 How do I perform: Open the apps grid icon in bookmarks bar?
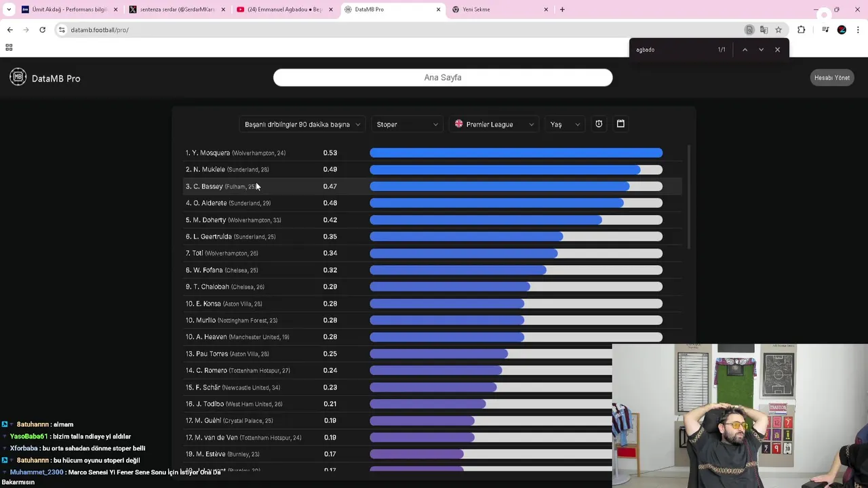click(x=9, y=47)
